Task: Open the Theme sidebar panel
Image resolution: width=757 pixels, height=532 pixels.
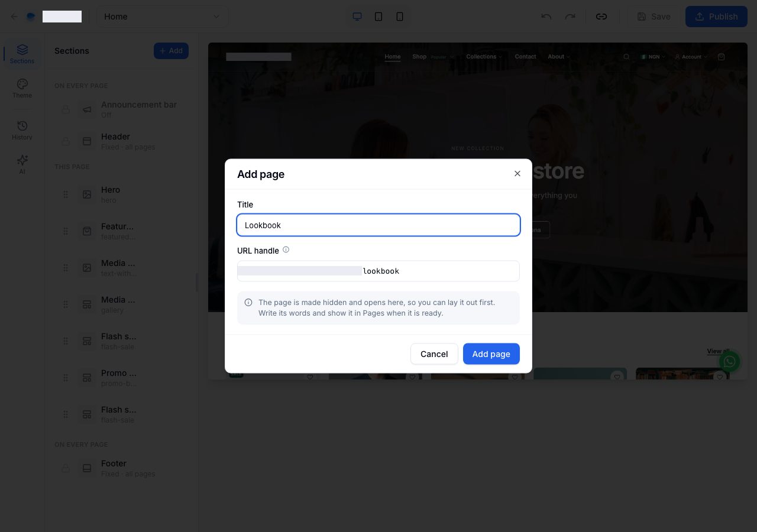Action: pos(22,88)
